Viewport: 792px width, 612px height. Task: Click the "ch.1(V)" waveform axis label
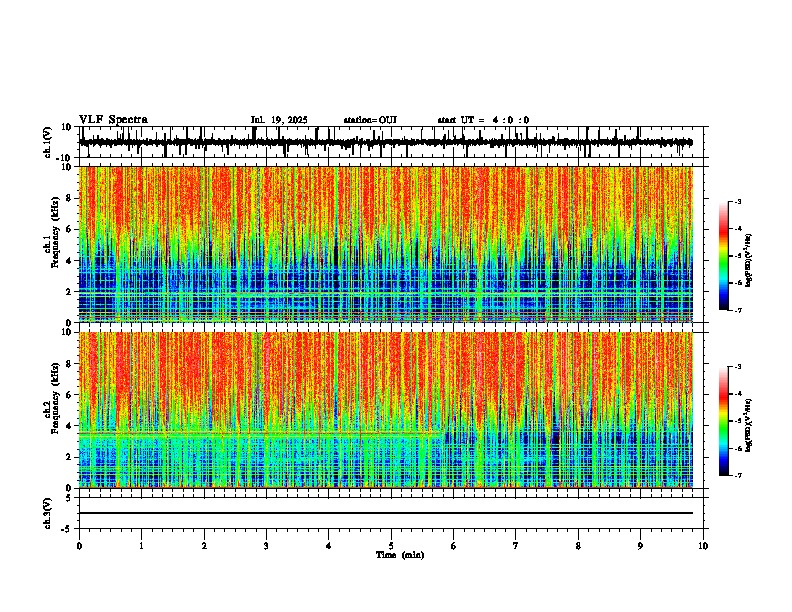pyautogui.click(x=48, y=142)
